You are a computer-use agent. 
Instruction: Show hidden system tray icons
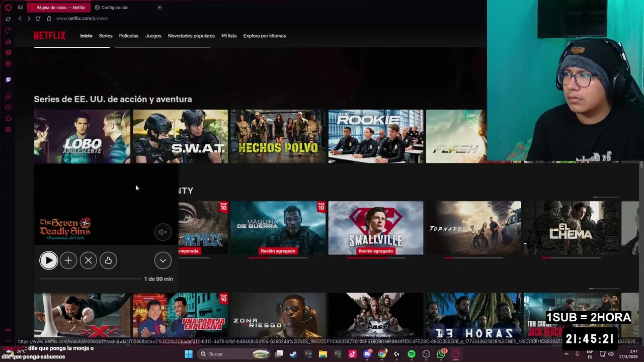[x=567, y=354]
